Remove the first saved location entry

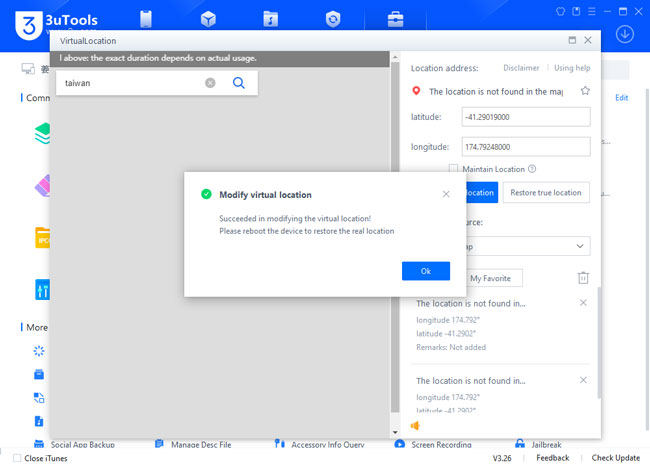(583, 303)
